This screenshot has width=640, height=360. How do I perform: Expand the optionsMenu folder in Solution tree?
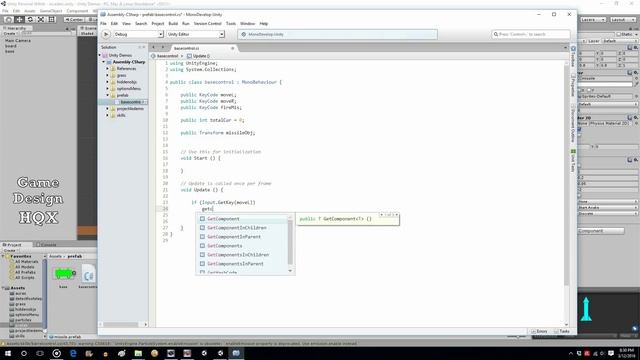click(108, 88)
